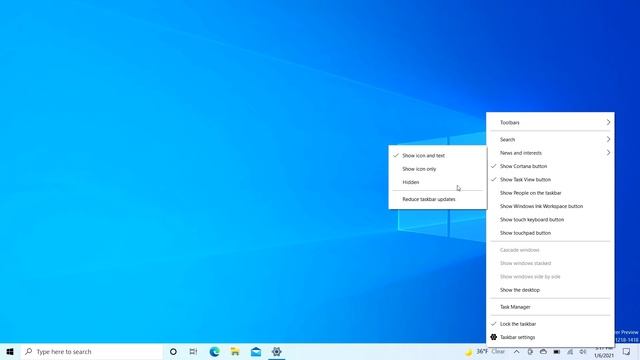The width and height of the screenshot is (640, 360).
Task: Open the weather News and interests widget
Action: point(486,351)
